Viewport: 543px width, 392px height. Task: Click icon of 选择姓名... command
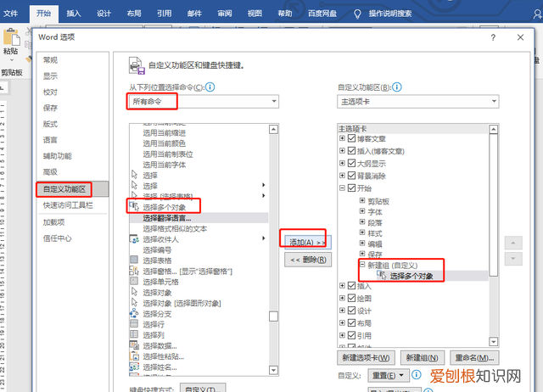(x=134, y=367)
